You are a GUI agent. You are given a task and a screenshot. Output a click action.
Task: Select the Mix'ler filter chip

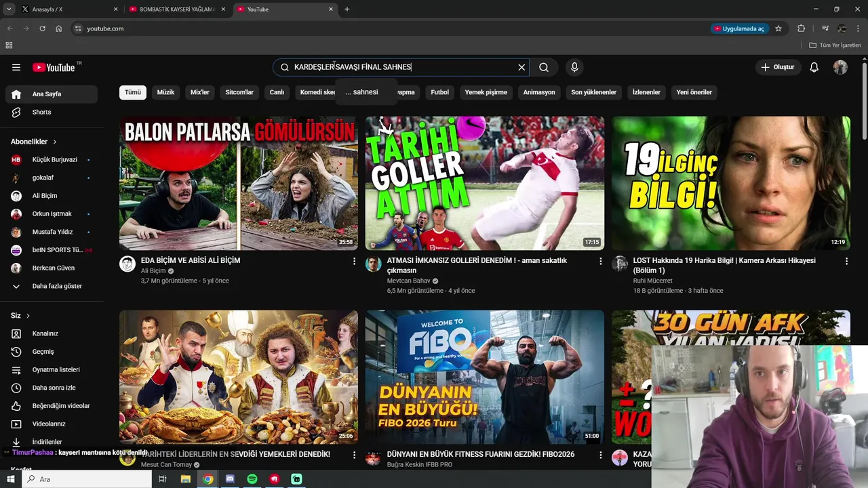(x=200, y=92)
